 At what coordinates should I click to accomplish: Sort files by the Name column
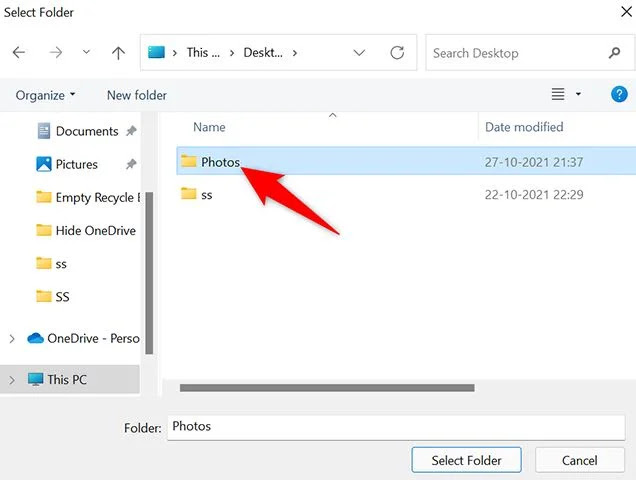coord(209,127)
